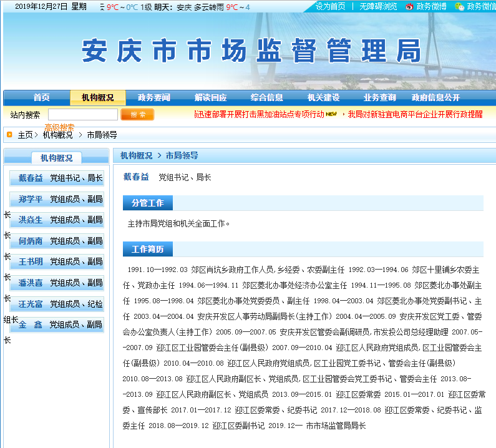Select leader 汪光富 in the sidebar
Screen dimensions: 496x448
click(57, 304)
